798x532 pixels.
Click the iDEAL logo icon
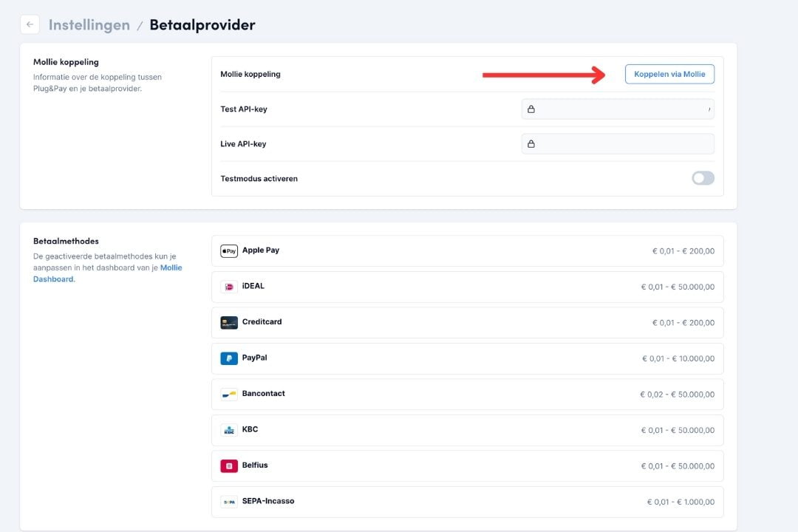tap(229, 287)
